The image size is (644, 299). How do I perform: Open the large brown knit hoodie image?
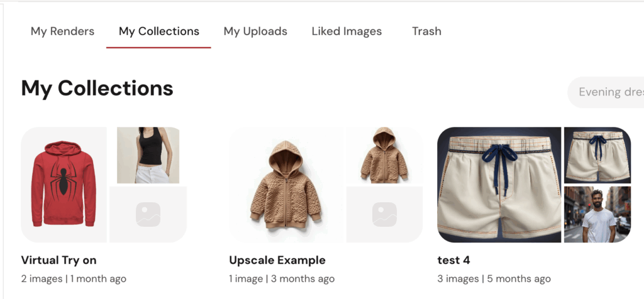pos(286,185)
